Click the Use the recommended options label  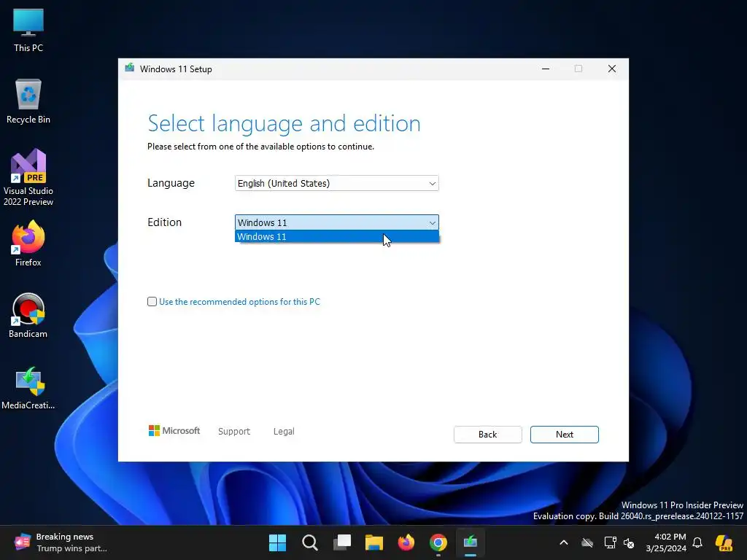(x=239, y=301)
